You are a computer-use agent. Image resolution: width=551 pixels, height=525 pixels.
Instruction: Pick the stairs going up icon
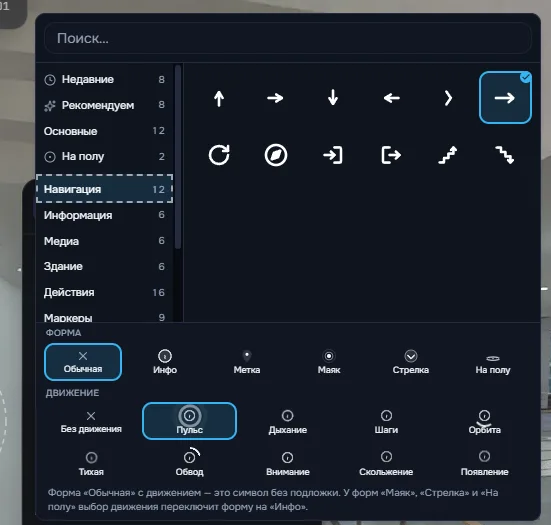point(448,155)
